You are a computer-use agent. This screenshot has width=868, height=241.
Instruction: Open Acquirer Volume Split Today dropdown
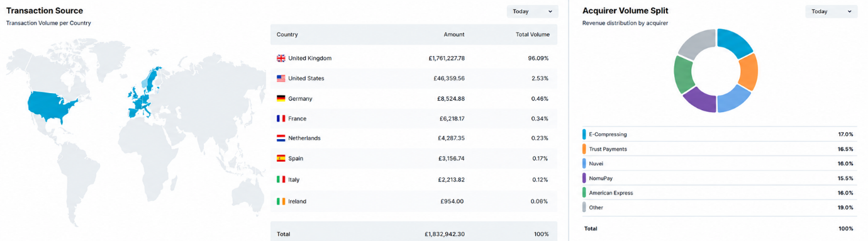coord(831,11)
